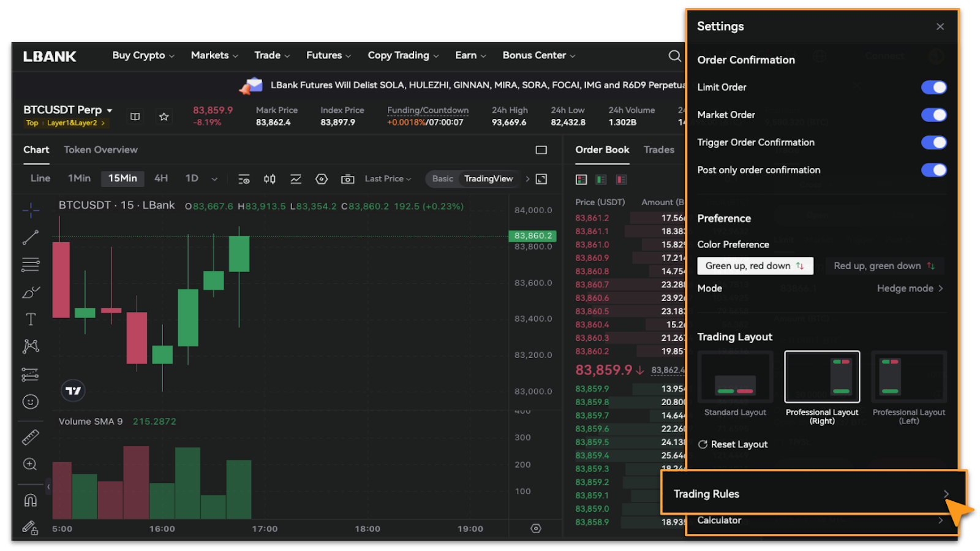Show asks only order book view
This screenshot has width=980, height=551.
621,180
